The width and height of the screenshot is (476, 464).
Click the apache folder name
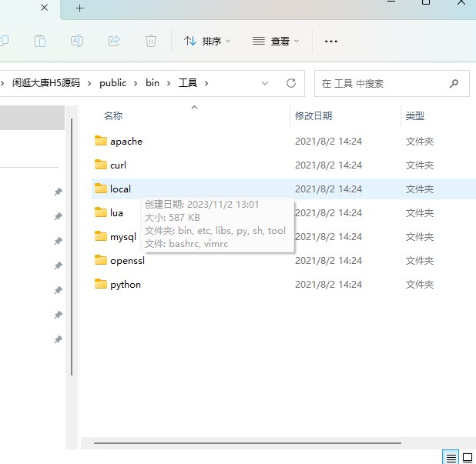click(x=126, y=142)
